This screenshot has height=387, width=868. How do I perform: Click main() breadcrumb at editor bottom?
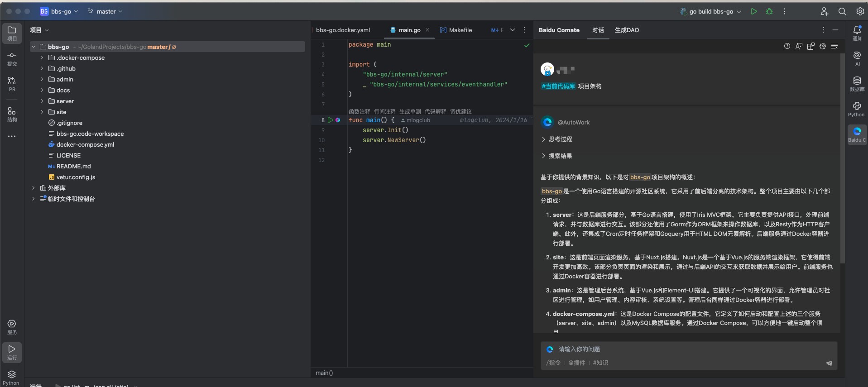pos(324,373)
